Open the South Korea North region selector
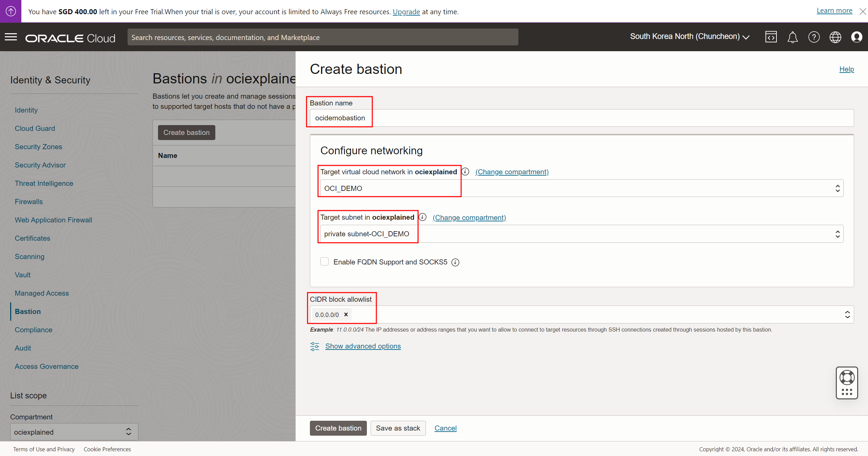The image size is (868, 456). pyautogui.click(x=689, y=37)
